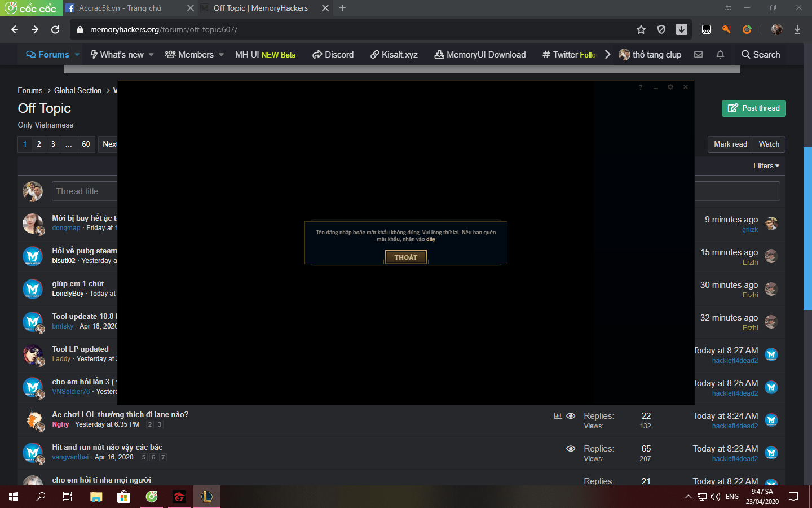Close the Accrac5k.vn tab

(190, 8)
